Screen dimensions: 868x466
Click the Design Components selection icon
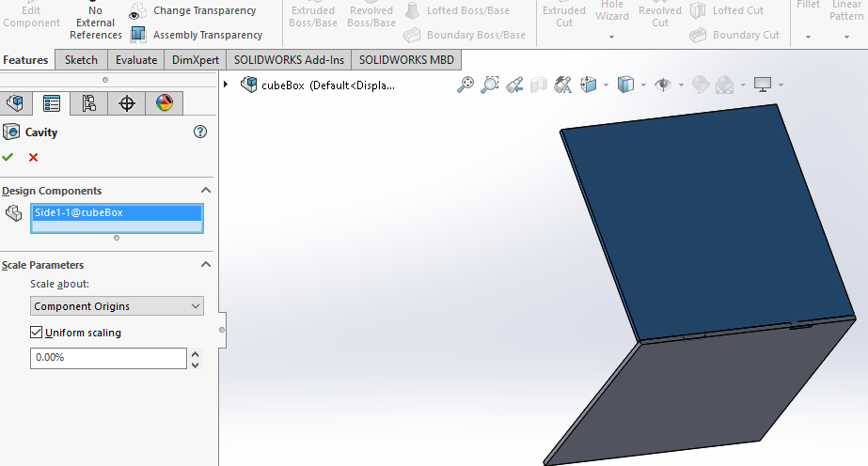point(14,213)
